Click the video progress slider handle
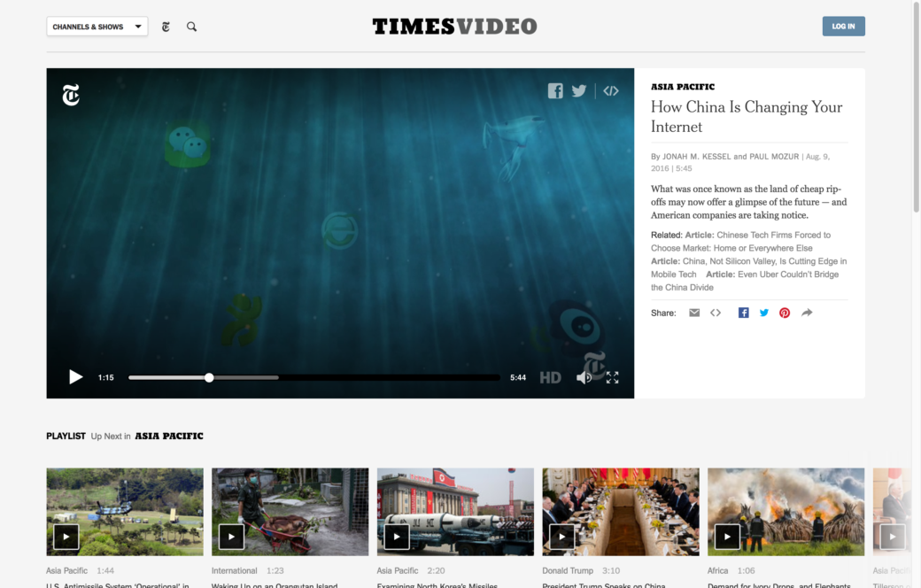 click(209, 377)
